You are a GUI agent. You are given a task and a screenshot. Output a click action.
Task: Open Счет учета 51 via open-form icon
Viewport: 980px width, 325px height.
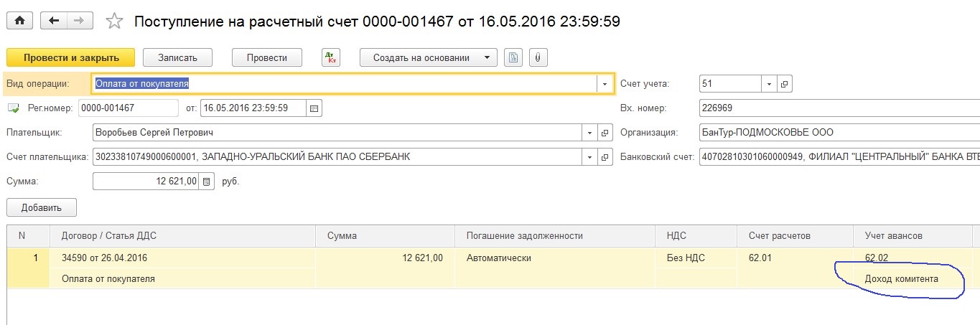tap(784, 84)
